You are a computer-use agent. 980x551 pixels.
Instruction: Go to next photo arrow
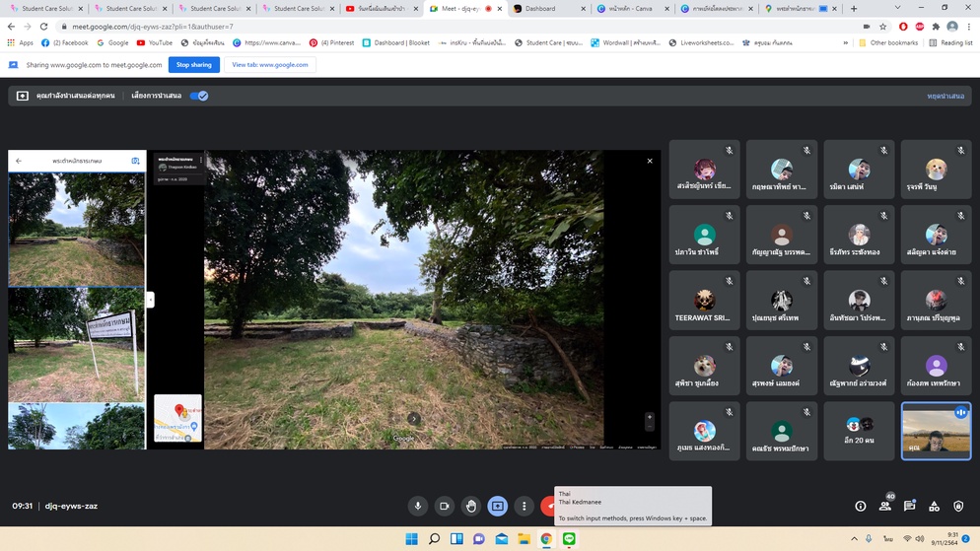pos(414,419)
